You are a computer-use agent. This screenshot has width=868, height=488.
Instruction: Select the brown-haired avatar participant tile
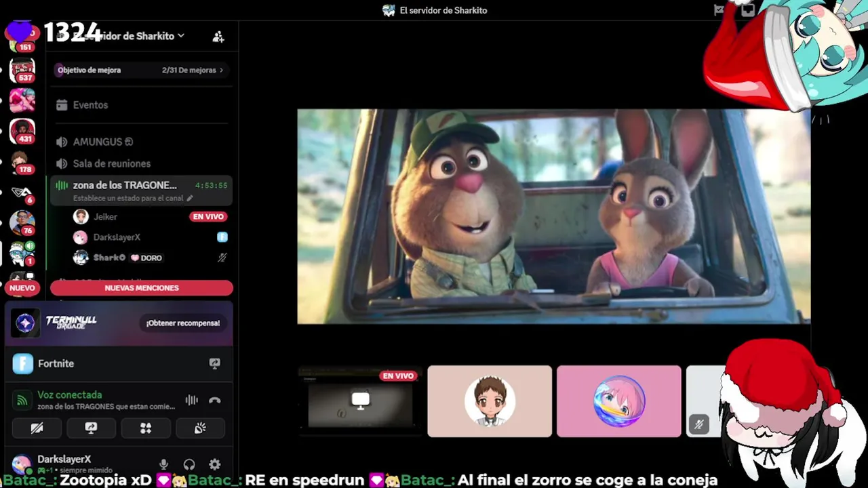pos(490,401)
